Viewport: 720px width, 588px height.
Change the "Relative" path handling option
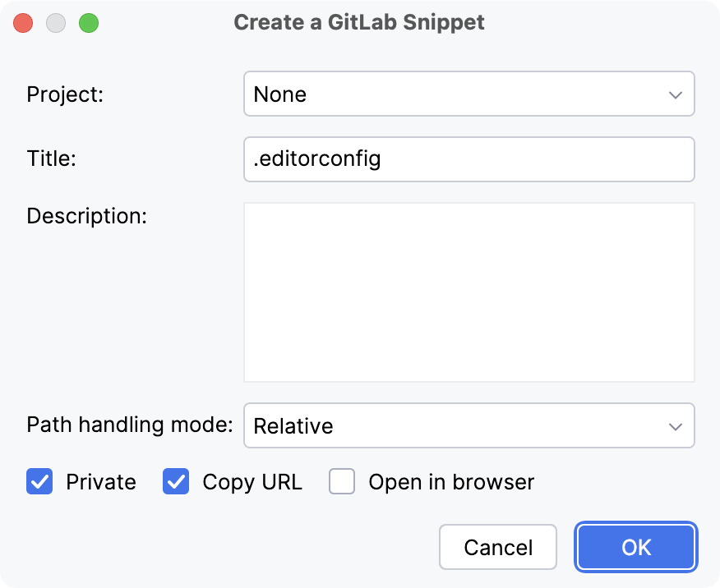click(x=468, y=425)
